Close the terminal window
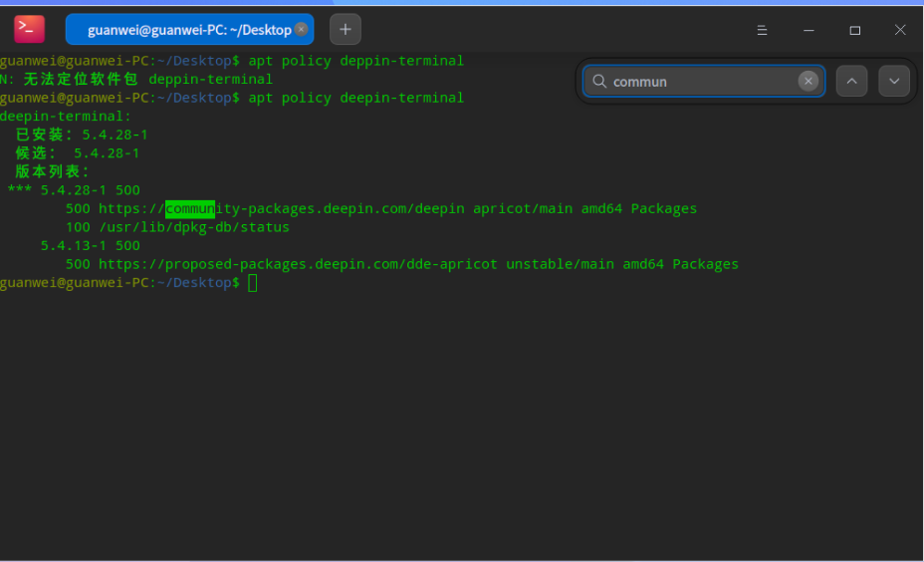 point(900,30)
